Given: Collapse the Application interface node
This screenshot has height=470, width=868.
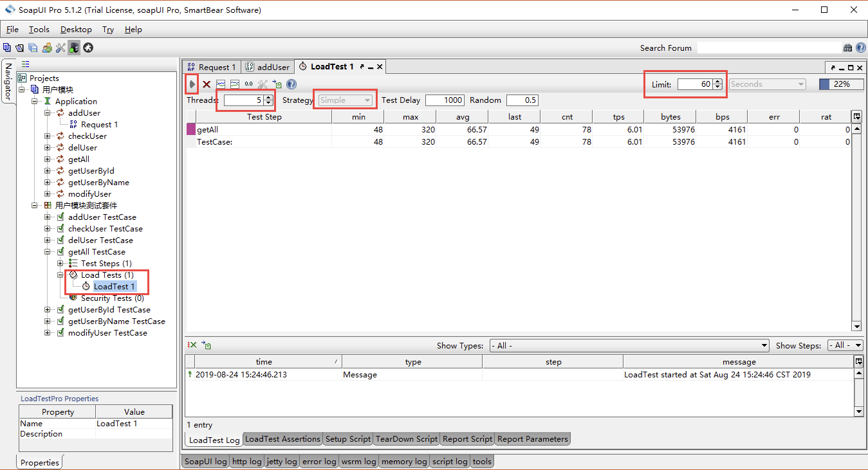Looking at the screenshot, I should [35, 101].
